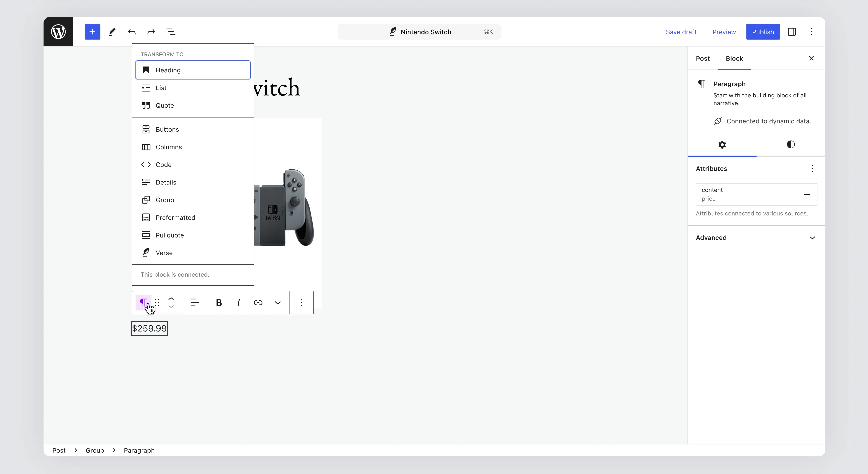The width and height of the screenshot is (868, 474).
Task: Click the $259.99 price paragraph
Action: click(x=149, y=328)
